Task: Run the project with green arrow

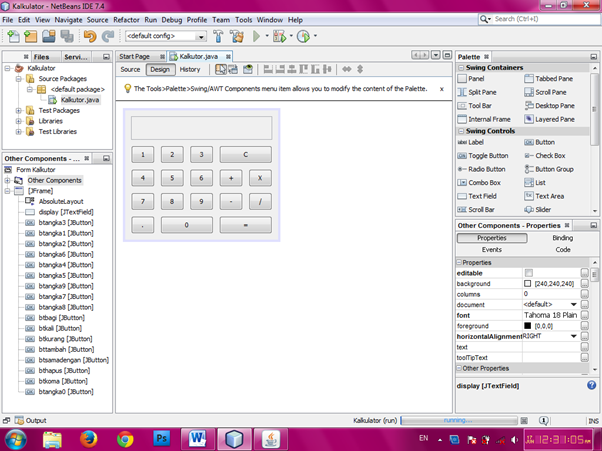Action: (x=256, y=36)
